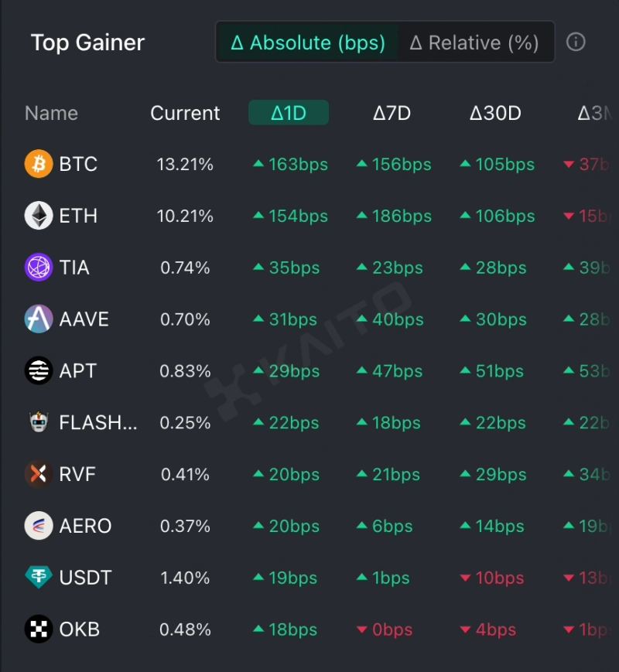Sort by the Δ1D column
Viewport: 619px width, 672px height.
tap(289, 113)
